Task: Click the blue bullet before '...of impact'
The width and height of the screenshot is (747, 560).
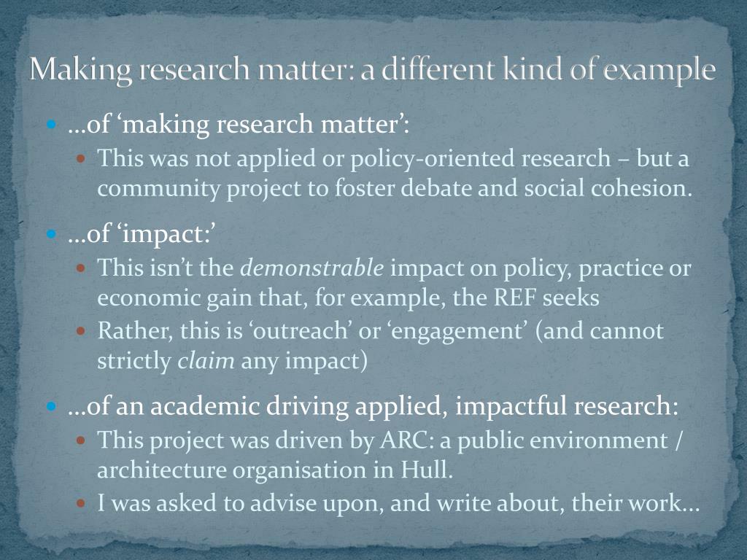Action: coord(52,234)
